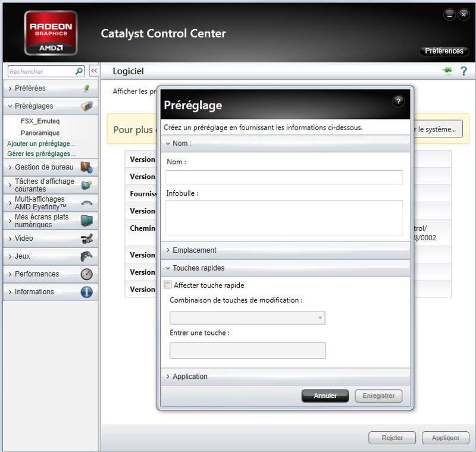This screenshot has width=476, height=452.
Task: Select the Panoramique preset
Action: coord(40,133)
